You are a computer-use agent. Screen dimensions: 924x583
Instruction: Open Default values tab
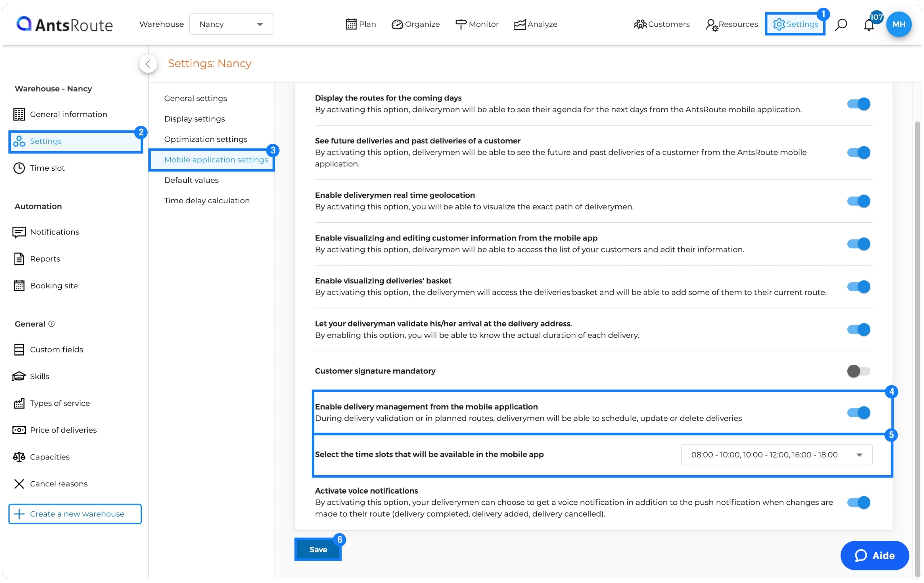[x=191, y=180]
